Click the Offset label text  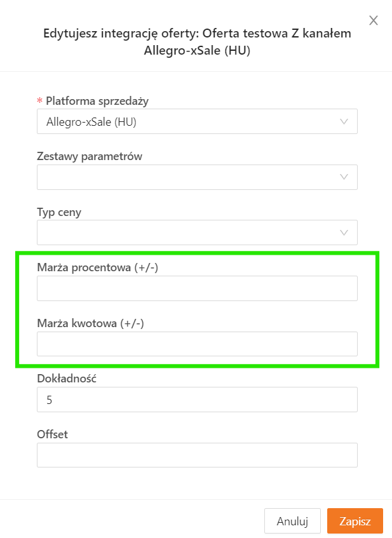53,434
